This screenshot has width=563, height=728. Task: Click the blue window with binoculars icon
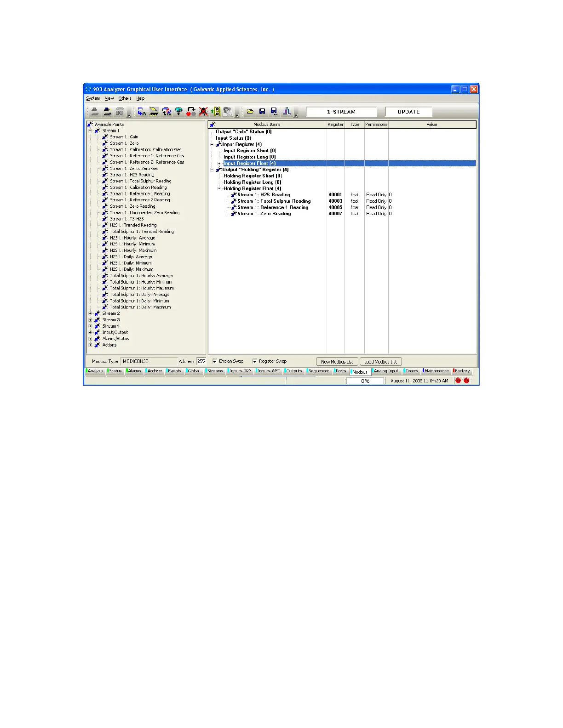(x=142, y=111)
